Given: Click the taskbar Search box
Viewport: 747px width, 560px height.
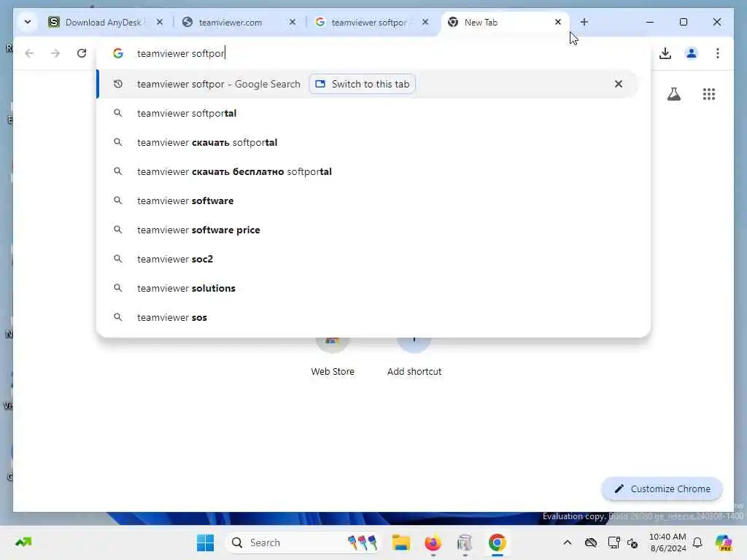Looking at the screenshot, I should 303,542.
